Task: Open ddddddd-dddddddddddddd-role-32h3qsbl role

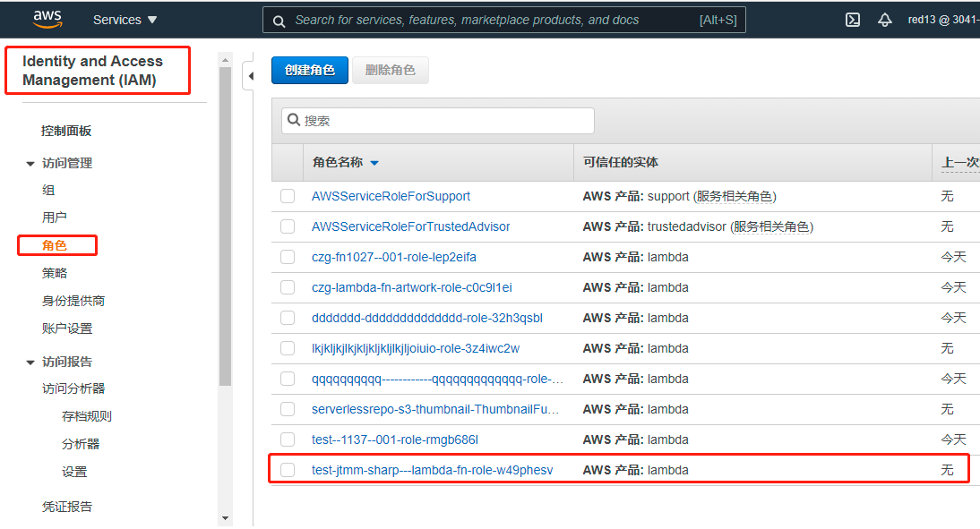Action: 427,318
